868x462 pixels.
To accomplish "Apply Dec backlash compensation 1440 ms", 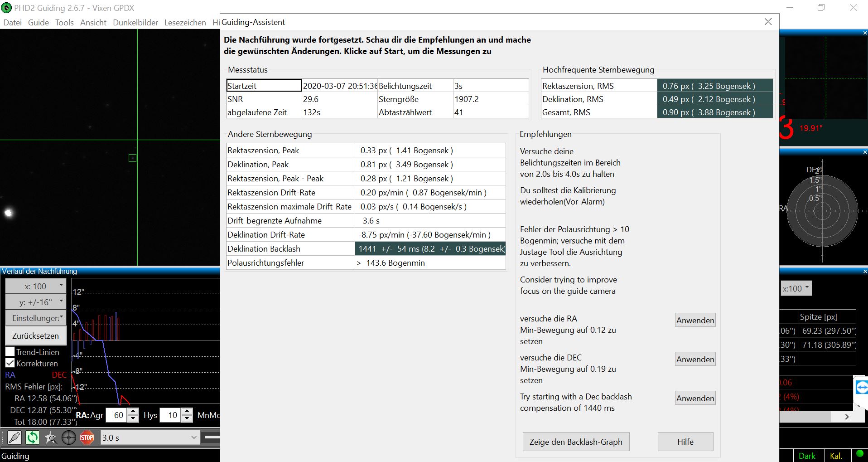I will click(x=695, y=398).
